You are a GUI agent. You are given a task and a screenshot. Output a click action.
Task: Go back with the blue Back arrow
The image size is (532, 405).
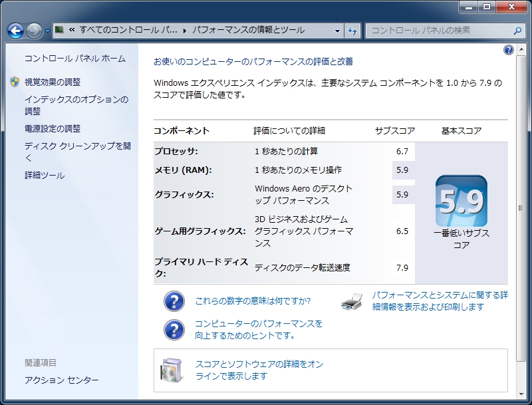click(15, 31)
